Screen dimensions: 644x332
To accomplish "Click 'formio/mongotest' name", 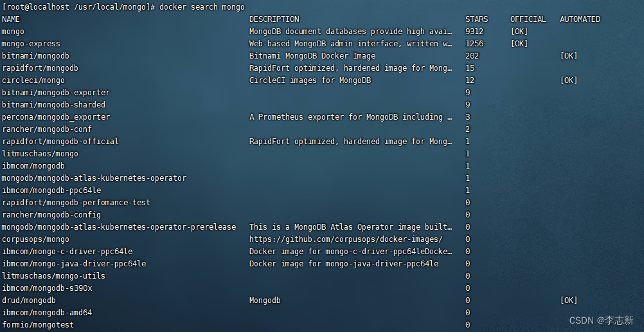I will coord(38,325).
